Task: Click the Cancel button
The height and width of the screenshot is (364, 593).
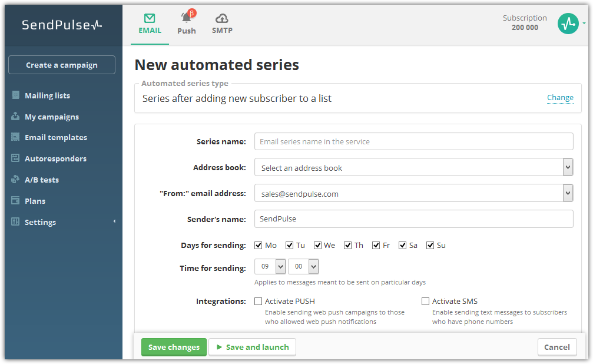Action: pos(557,347)
